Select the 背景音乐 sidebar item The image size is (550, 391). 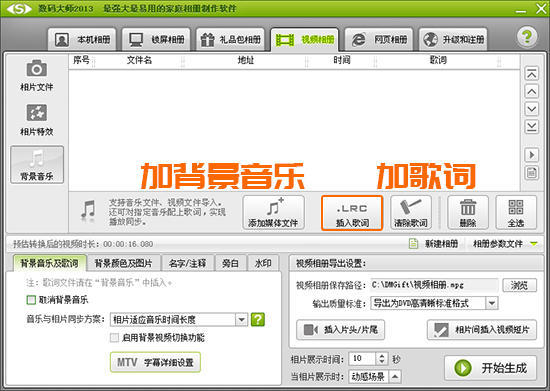pos(37,164)
